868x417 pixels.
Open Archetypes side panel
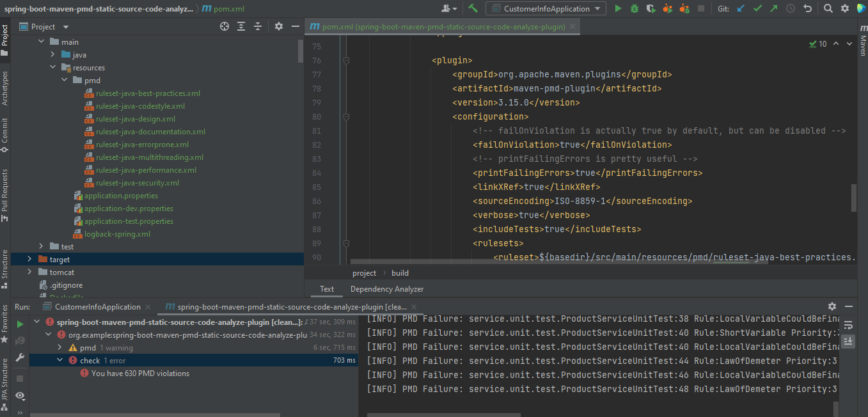pyautogui.click(x=5, y=88)
